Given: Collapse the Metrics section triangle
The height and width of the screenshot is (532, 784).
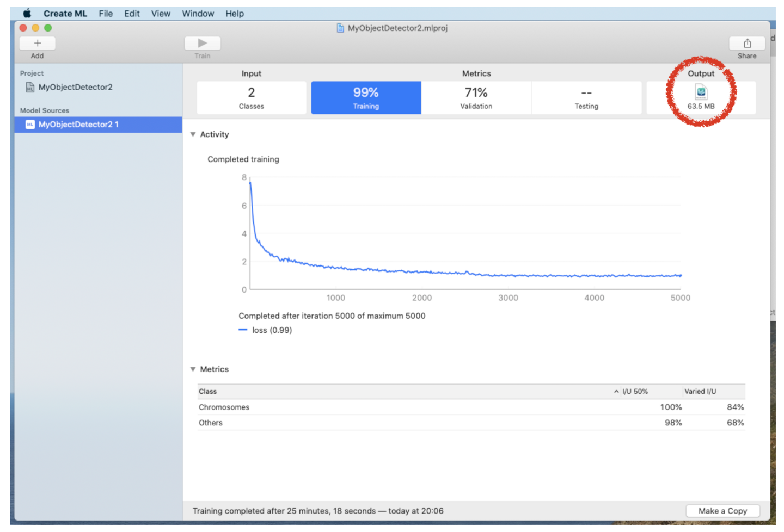Looking at the screenshot, I should [x=193, y=369].
